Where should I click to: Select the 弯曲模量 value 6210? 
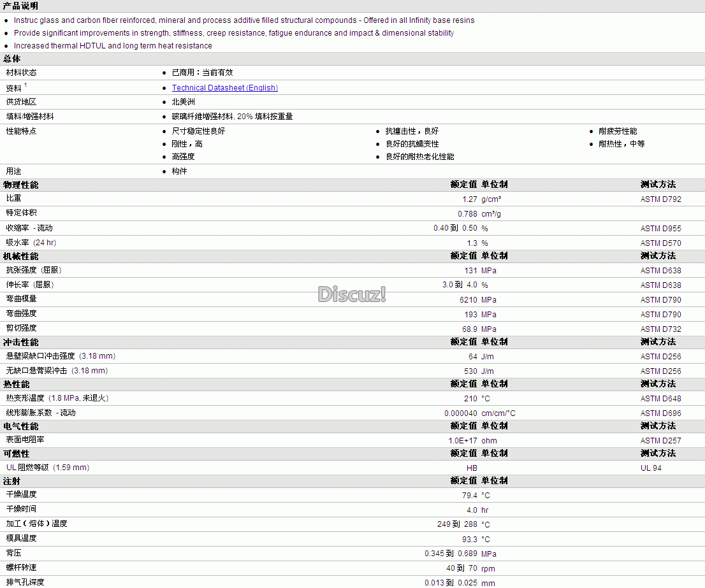tap(469, 299)
